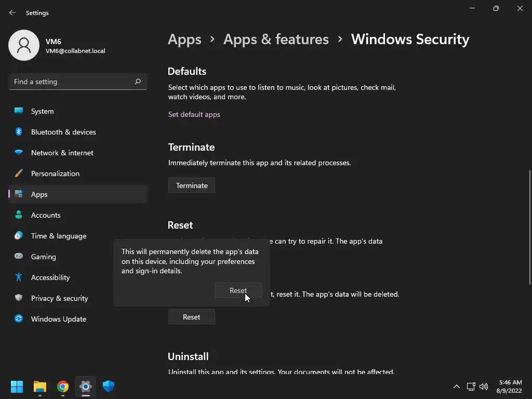Open the Windows Start menu
Image resolution: width=532 pixels, height=399 pixels.
(17, 387)
